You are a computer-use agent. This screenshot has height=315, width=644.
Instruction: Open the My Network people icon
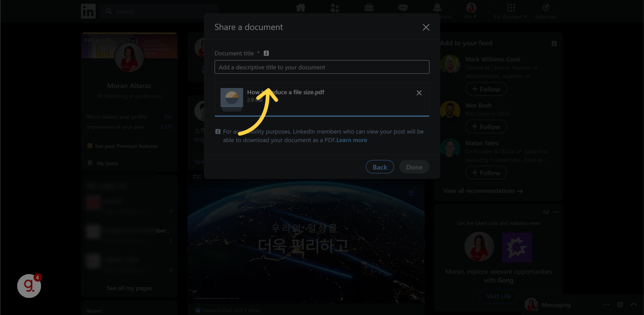point(335,8)
